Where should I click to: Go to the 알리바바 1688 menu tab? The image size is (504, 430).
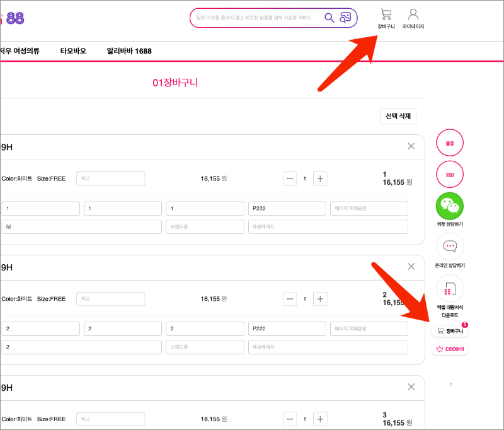pos(129,51)
